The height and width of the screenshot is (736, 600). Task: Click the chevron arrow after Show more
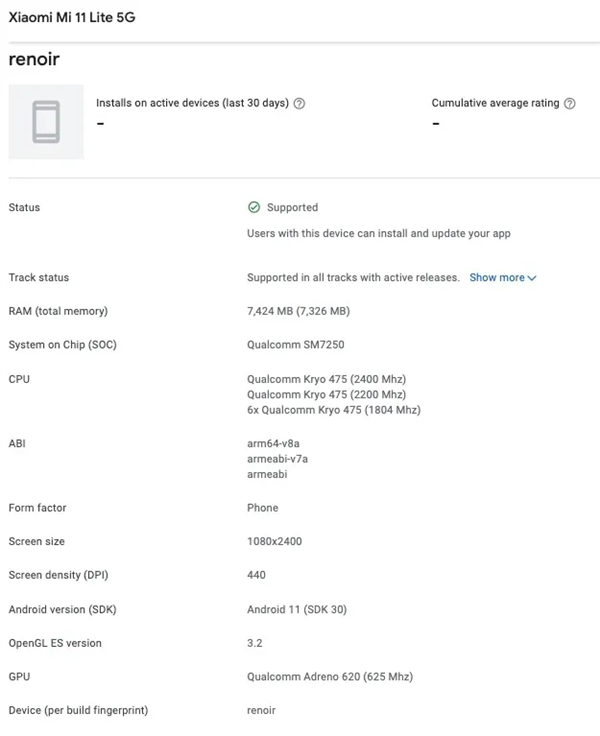(x=532, y=278)
